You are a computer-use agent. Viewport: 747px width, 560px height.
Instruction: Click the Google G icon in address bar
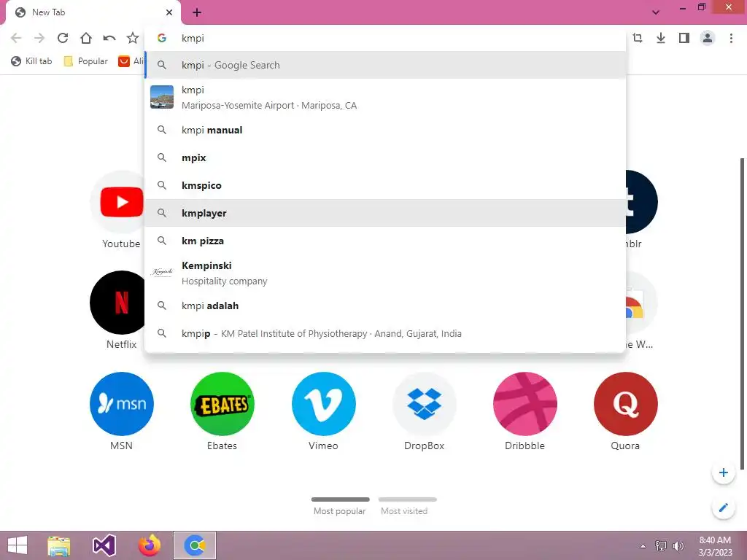[x=162, y=38]
